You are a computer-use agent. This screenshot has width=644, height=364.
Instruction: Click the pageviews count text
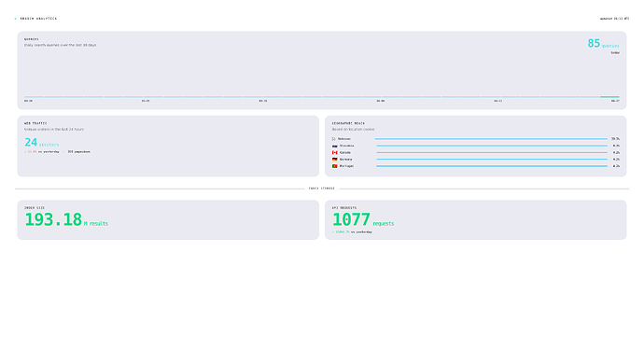pyautogui.click(x=78, y=151)
